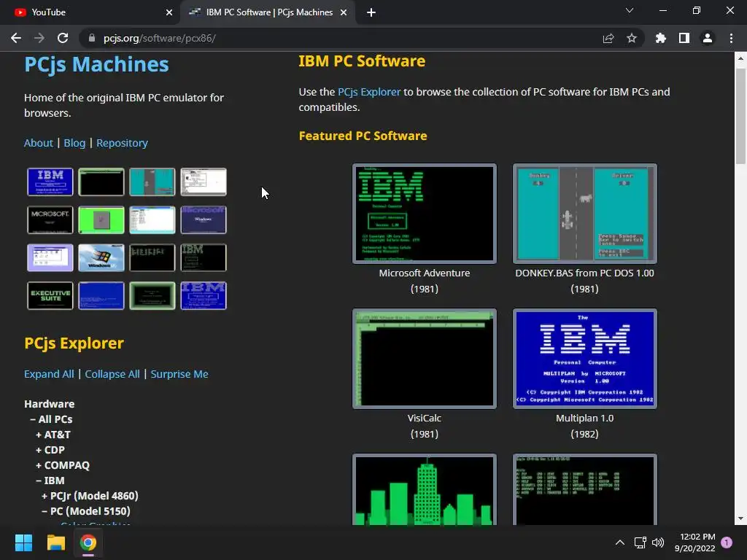Open the clock showing 12:02 PM
The width and height of the screenshot is (747, 560).
click(694, 542)
